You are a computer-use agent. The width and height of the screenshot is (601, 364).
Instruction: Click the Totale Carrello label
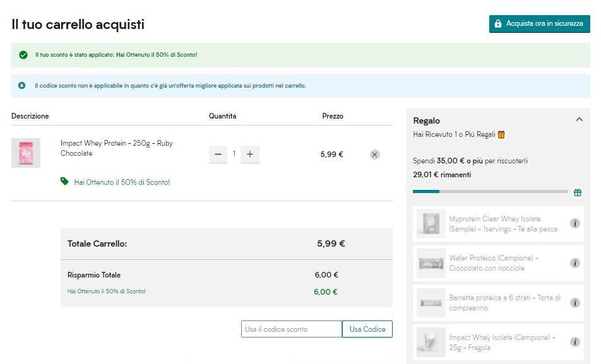(97, 244)
